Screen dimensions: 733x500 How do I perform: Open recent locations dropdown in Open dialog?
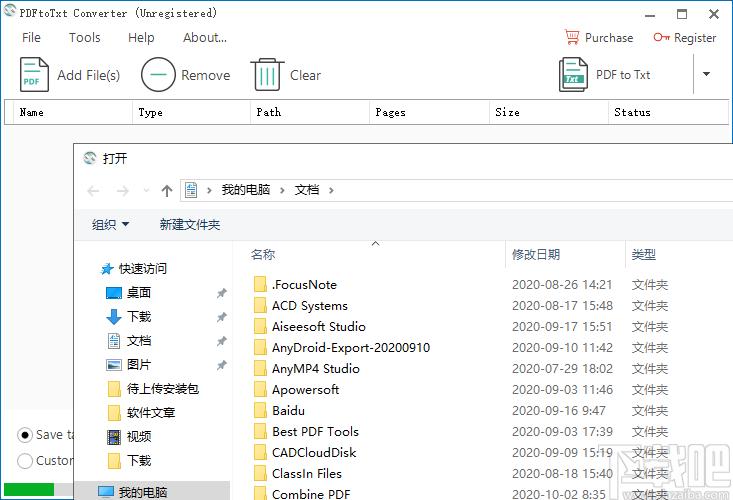tap(146, 191)
